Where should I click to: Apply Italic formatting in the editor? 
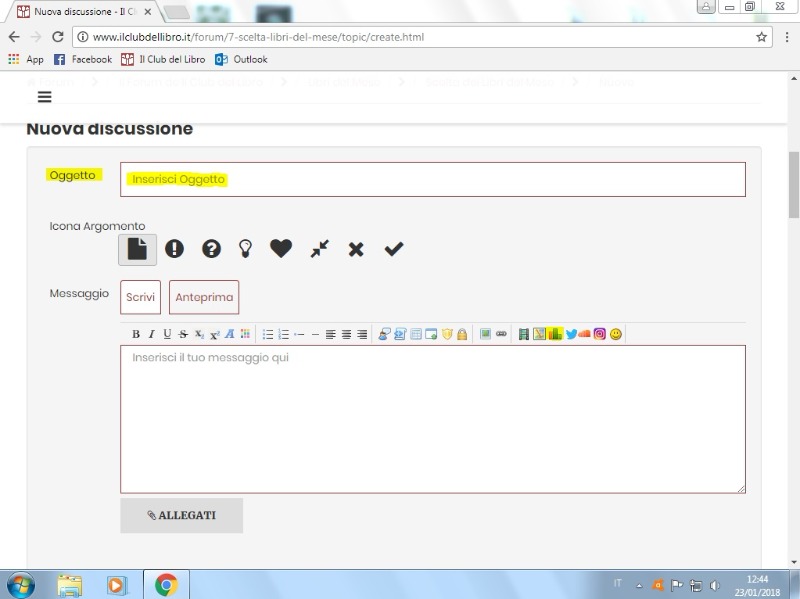point(151,334)
